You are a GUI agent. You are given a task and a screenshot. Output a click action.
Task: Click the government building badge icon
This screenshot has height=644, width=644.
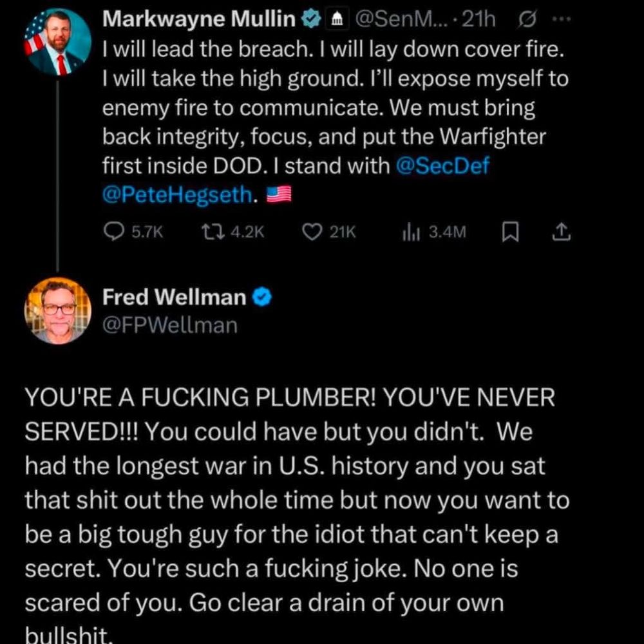pos(336,21)
